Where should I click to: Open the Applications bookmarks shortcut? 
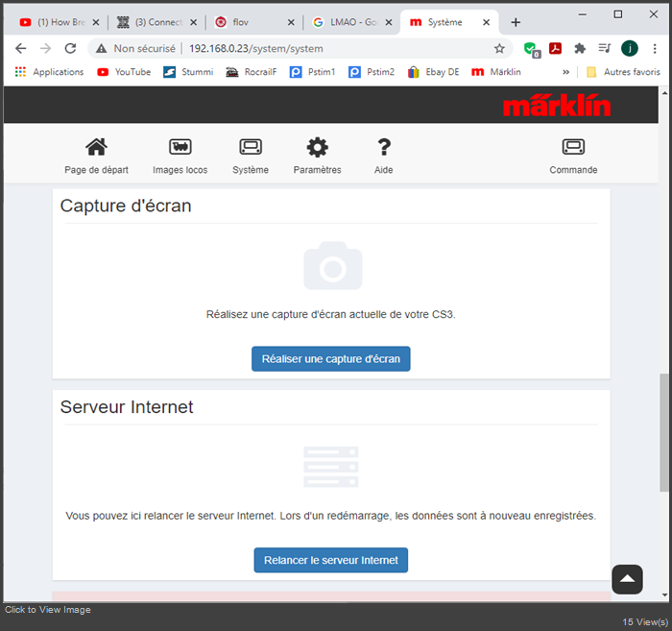pyautogui.click(x=49, y=72)
